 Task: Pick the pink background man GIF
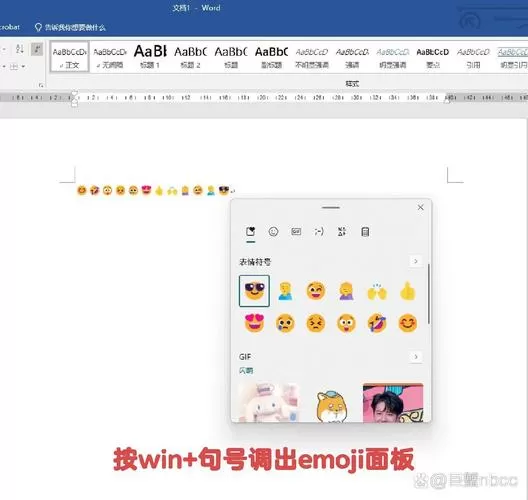[x=393, y=403]
